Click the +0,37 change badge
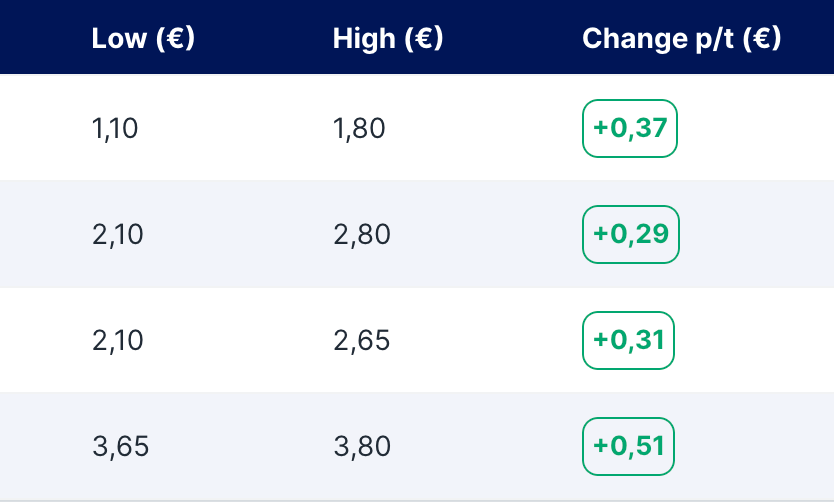 pos(630,128)
